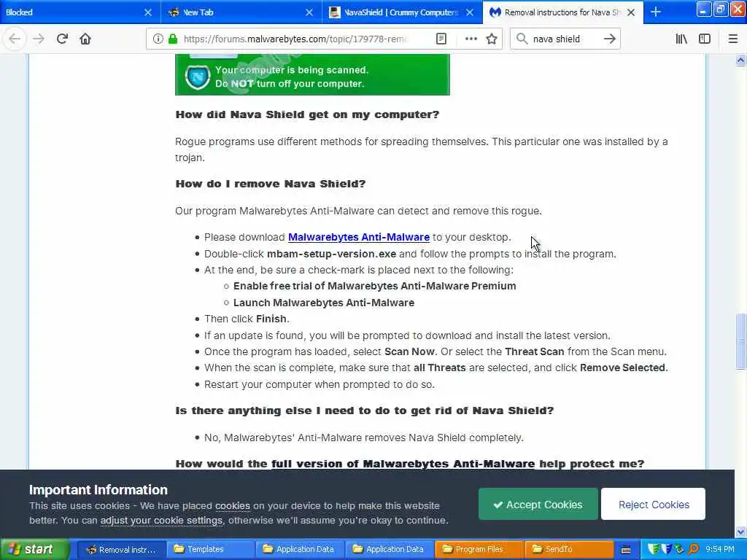
Task: Close the Blocked tab
Action: click(x=148, y=12)
